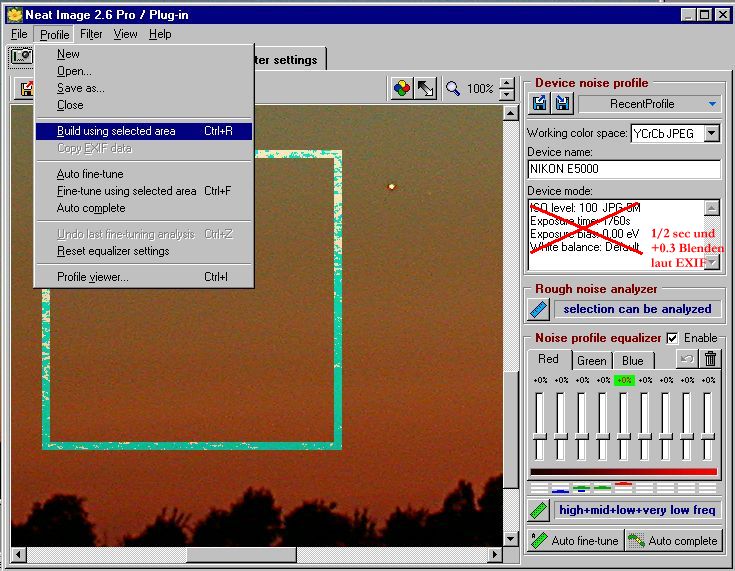The height and width of the screenshot is (571, 735).
Task: Click the rough noise analyzer ruler icon
Action: click(x=539, y=309)
